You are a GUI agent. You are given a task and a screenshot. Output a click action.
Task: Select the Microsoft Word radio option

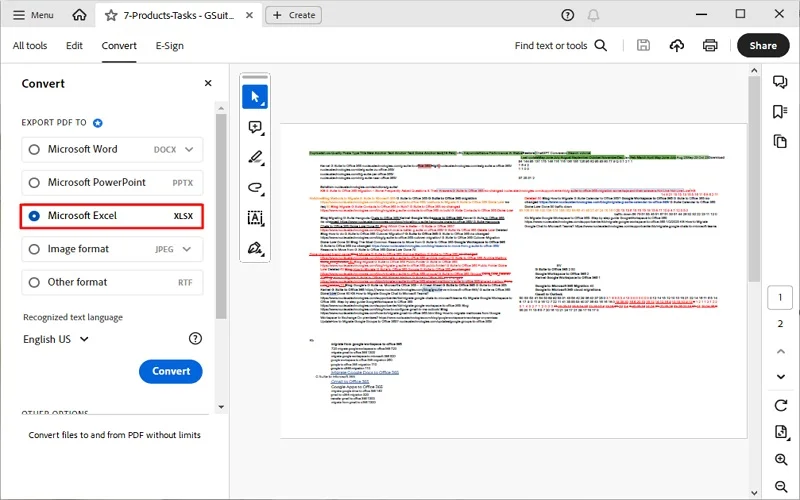point(34,149)
